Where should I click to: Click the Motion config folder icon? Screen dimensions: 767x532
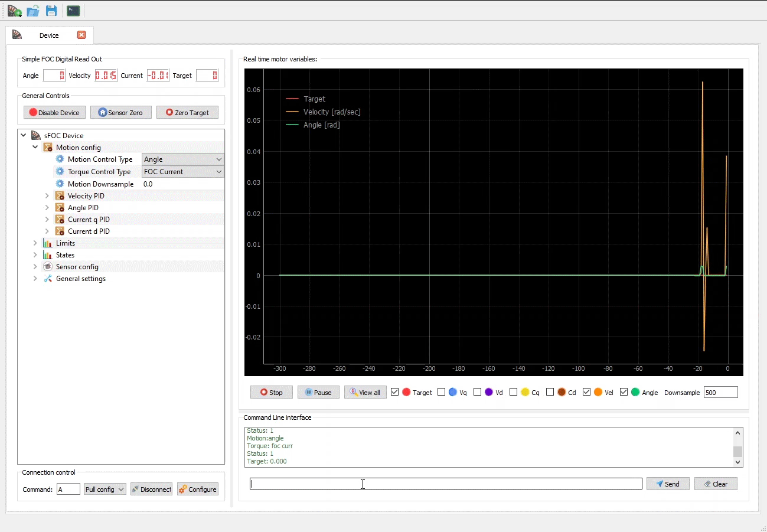coord(48,148)
